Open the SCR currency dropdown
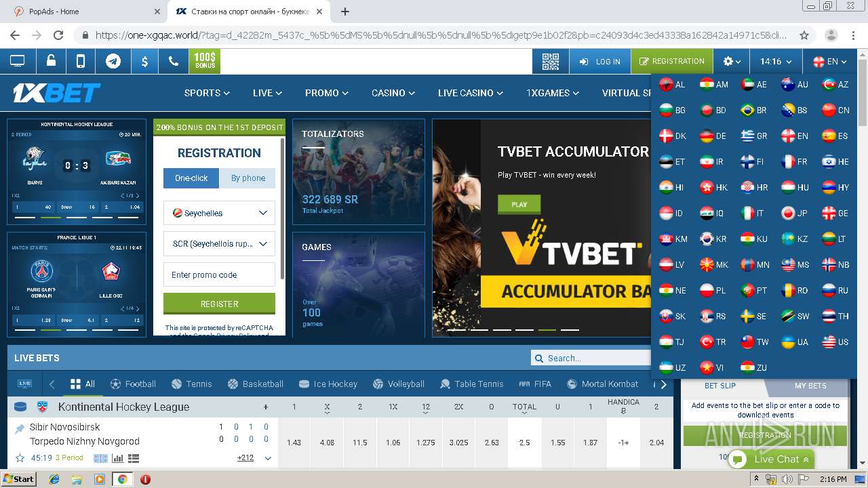Screen dimensions: 868x488 pyautogui.click(x=219, y=243)
